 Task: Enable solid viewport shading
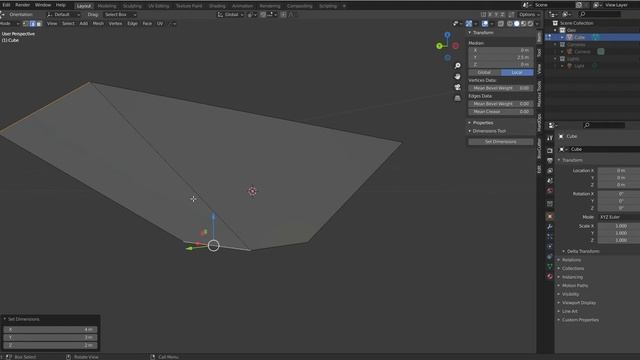click(517, 24)
